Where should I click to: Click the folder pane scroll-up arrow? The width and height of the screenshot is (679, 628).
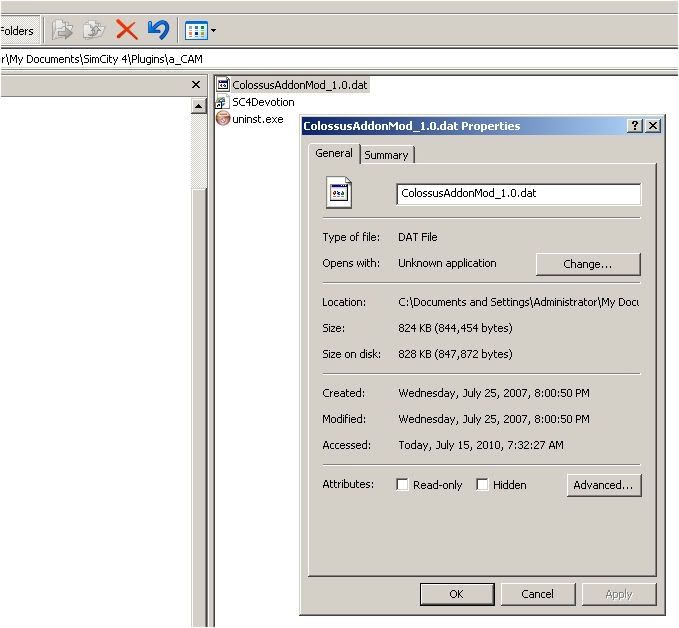198,106
